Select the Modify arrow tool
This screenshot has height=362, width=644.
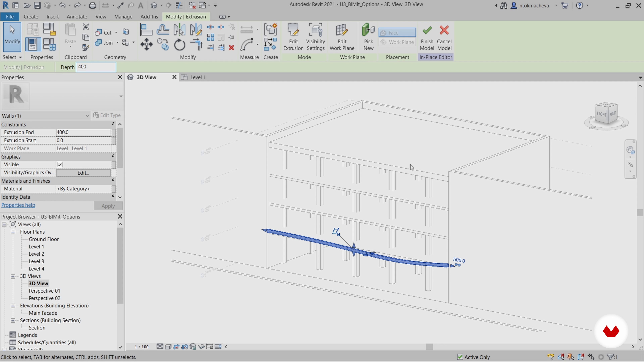(x=12, y=37)
